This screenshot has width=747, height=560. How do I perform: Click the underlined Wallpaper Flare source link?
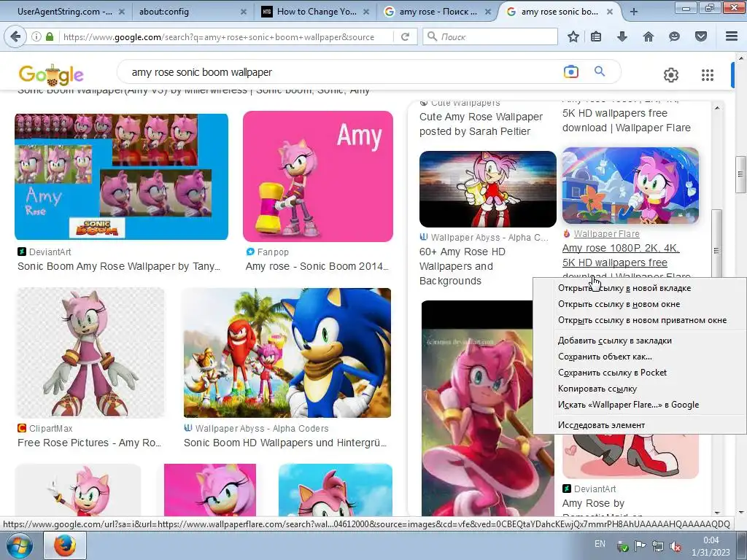click(606, 234)
